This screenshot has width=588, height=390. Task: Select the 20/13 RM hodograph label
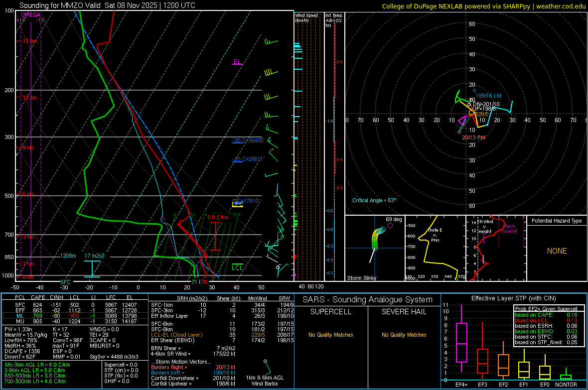pyautogui.click(x=473, y=137)
